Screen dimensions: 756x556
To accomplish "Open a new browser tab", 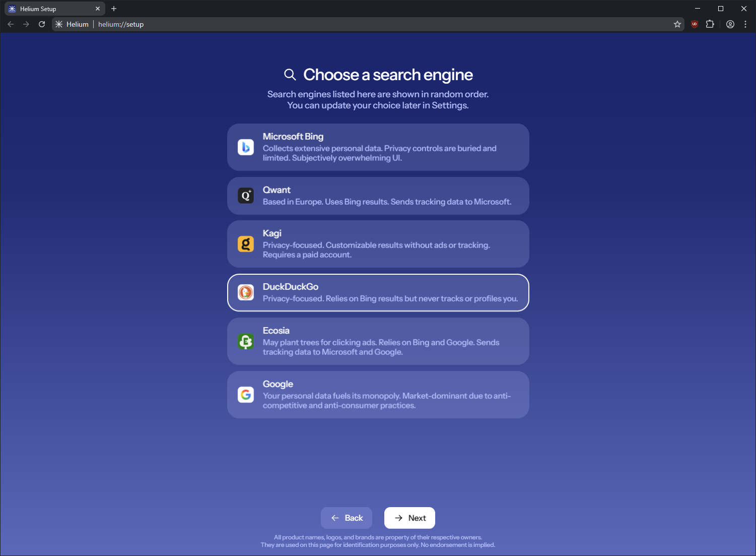I will pos(114,8).
